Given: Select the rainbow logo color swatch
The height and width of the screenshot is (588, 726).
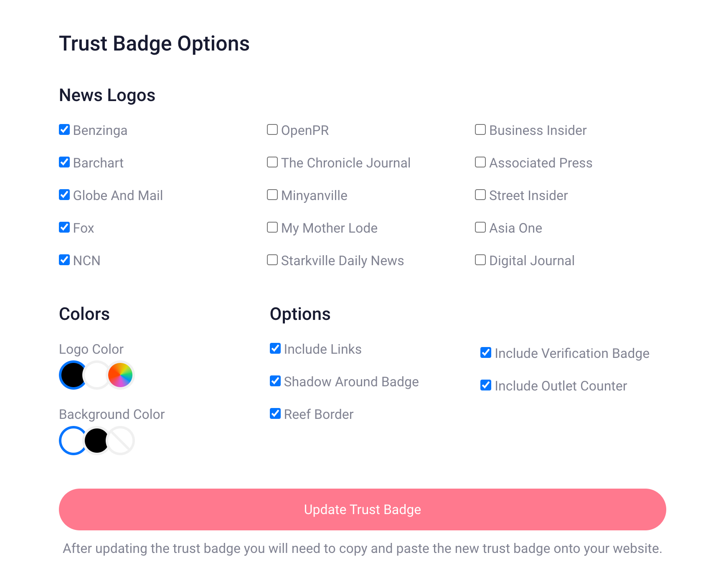Looking at the screenshot, I should pos(120,375).
